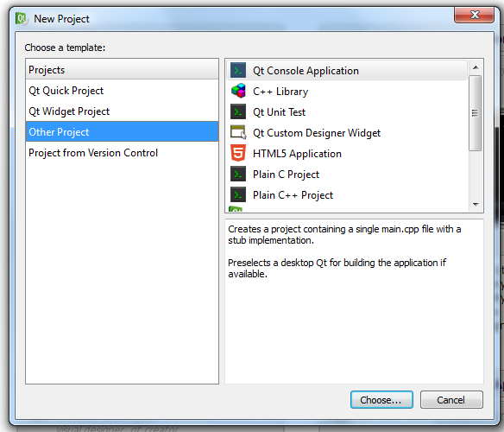Close the New Project dialog

[x=474, y=16]
